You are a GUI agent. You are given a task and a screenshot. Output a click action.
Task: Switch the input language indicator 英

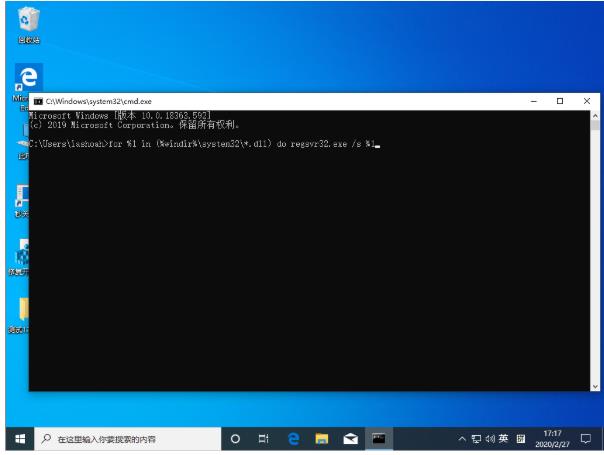pos(503,438)
